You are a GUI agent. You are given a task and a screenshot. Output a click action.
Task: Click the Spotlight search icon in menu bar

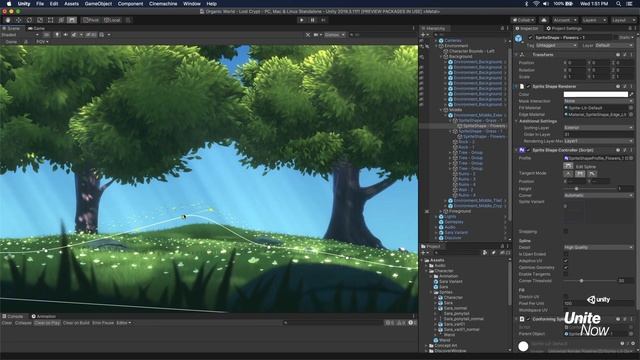(x=619, y=4)
